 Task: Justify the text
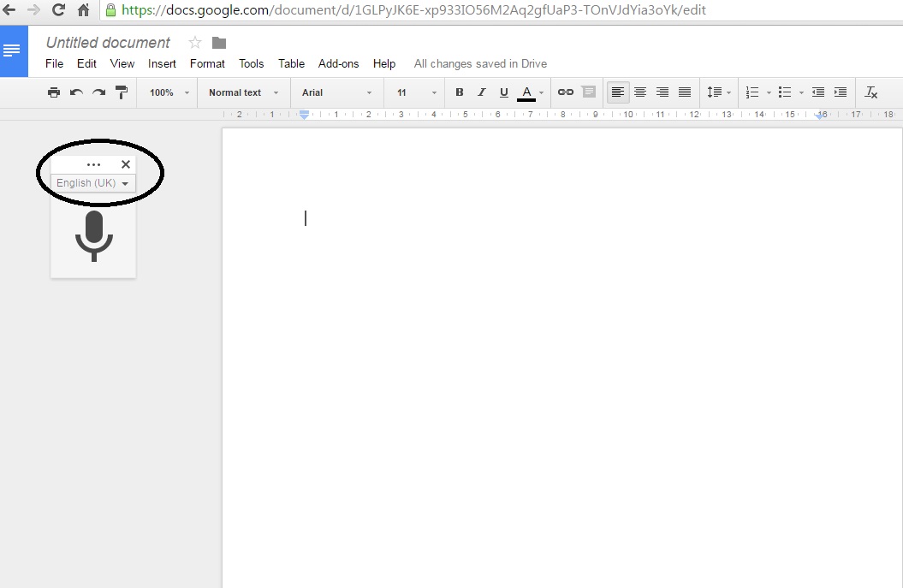pos(685,92)
